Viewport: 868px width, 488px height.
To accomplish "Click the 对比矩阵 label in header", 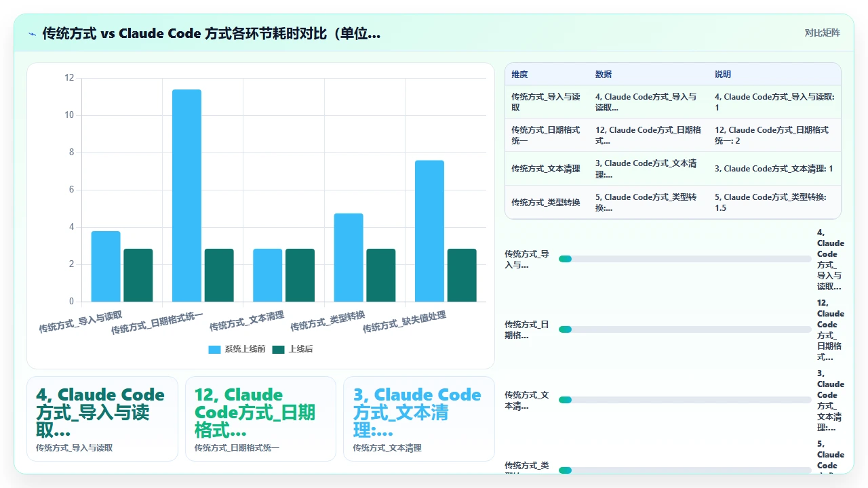I will (822, 33).
